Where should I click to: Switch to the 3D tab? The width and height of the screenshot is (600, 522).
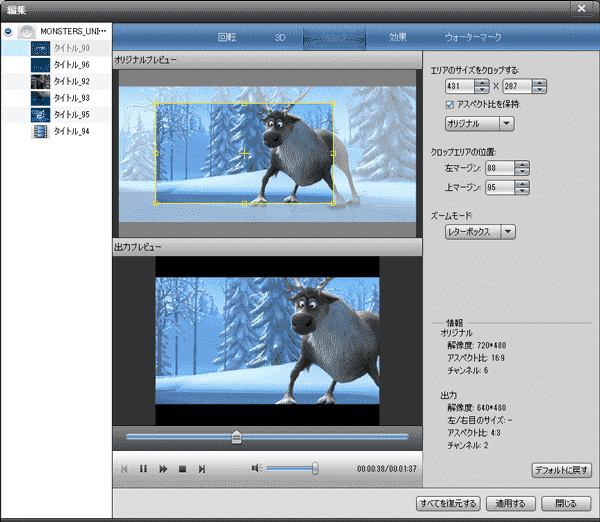(x=280, y=38)
